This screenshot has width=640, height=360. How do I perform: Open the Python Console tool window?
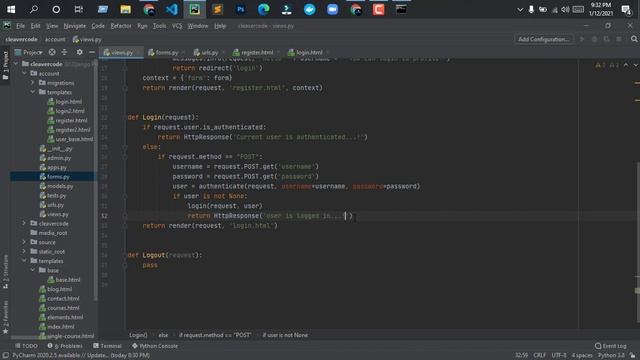coord(155,346)
